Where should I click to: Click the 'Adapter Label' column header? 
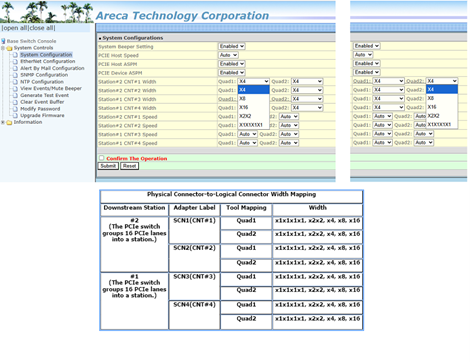[x=194, y=208]
